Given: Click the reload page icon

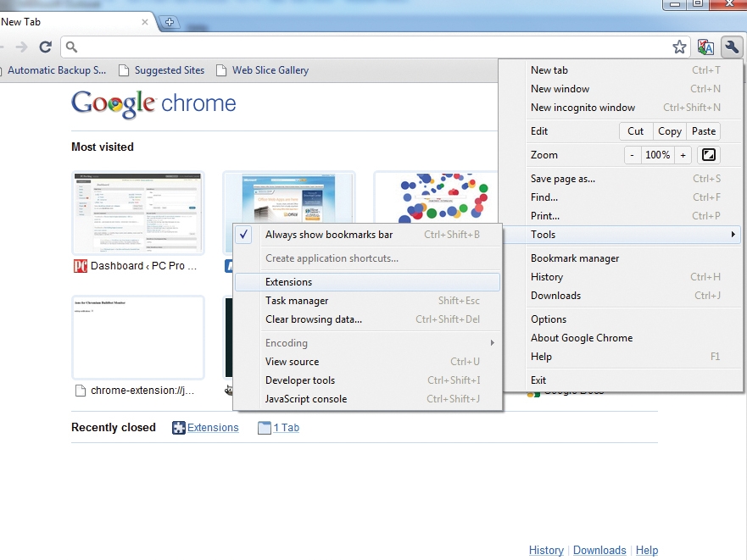Looking at the screenshot, I should click(46, 47).
